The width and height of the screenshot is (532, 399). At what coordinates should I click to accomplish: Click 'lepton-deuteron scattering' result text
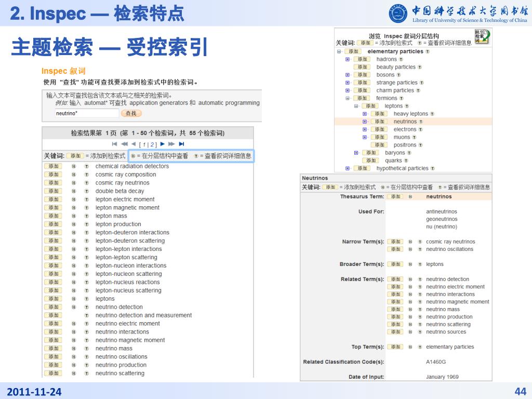[x=130, y=241]
